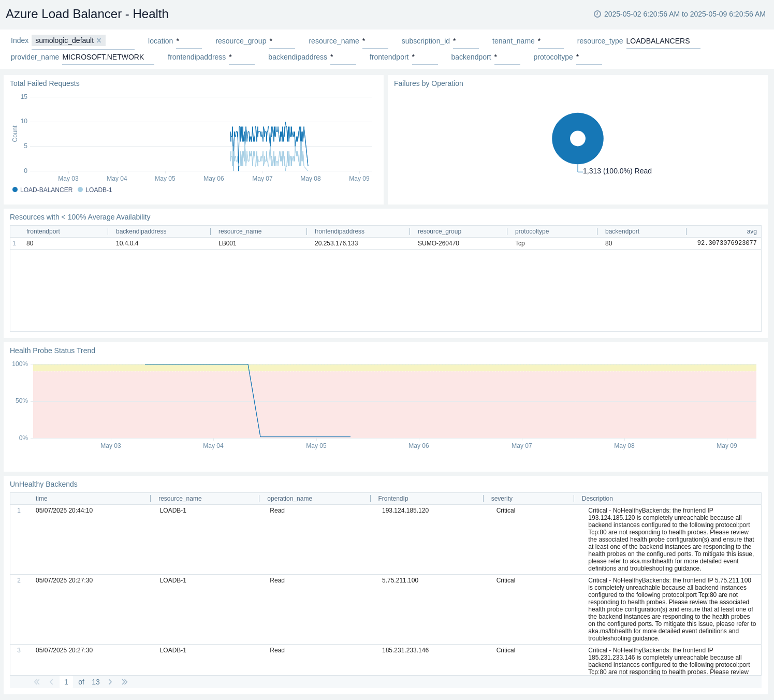Edit provider_name MICROSOFT.NETWORK filter field
This screenshot has height=700, width=774.
coord(108,57)
